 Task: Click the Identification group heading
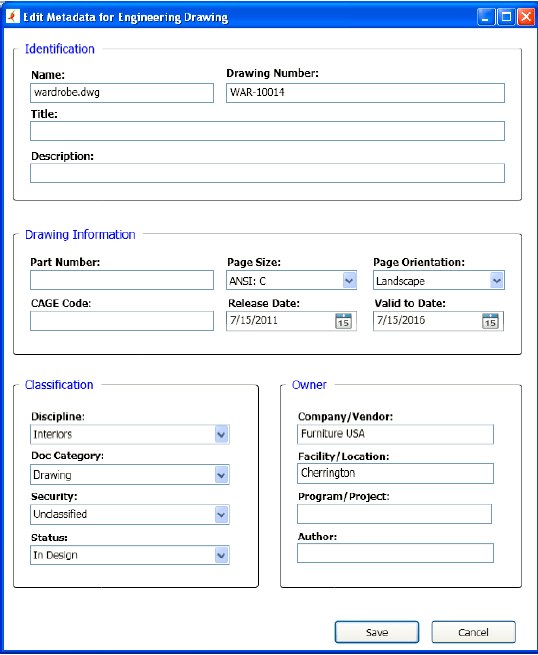tap(60, 49)
